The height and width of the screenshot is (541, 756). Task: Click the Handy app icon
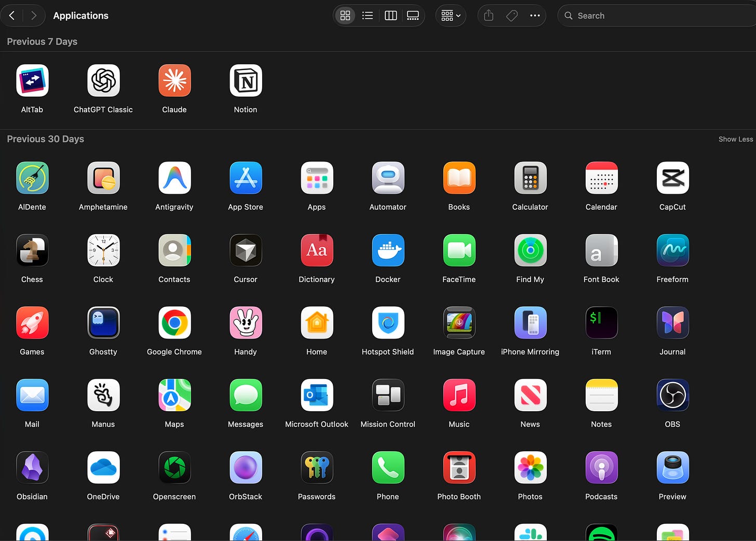246,322
